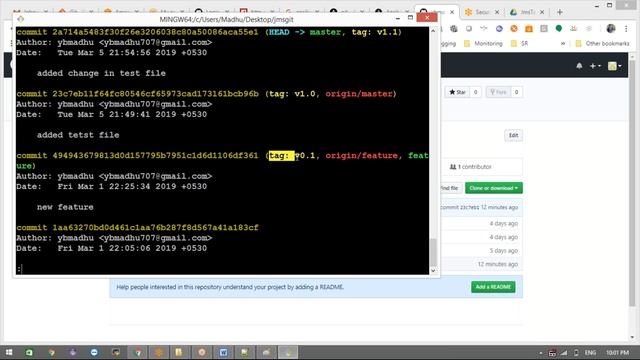The height and width of the screenshot is (360, 640).
Task: Click ENG language indicator in tray
Action: [590, 352]
